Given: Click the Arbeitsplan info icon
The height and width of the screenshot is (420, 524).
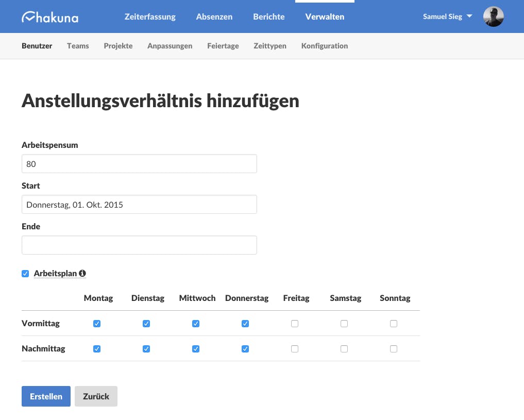Looking at the screenshot, I should [82, 273].
